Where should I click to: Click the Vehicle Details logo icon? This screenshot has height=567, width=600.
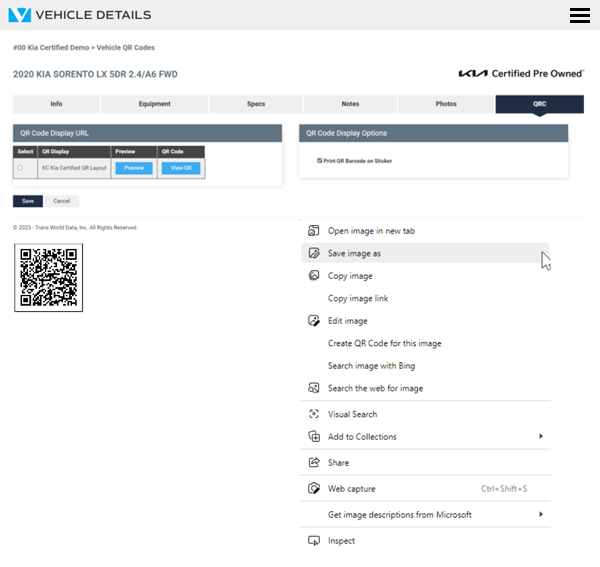[20, 15]
